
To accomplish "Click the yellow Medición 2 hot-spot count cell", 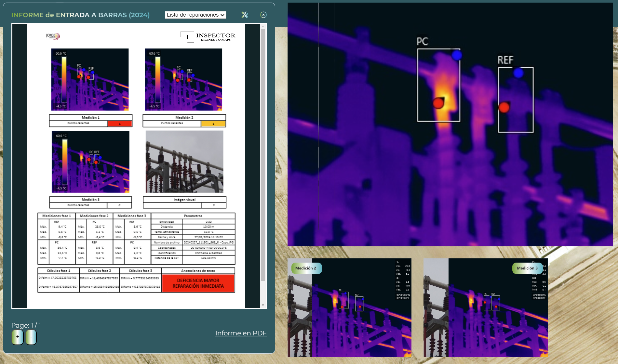I will pyautogui.click(x=213, y=123).
